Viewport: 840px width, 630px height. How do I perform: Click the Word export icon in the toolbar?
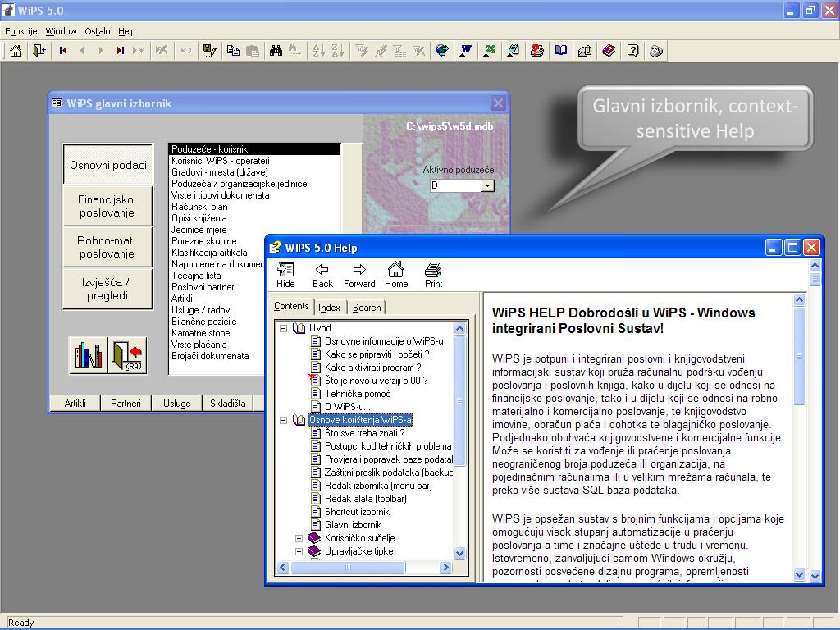(466, 51)
